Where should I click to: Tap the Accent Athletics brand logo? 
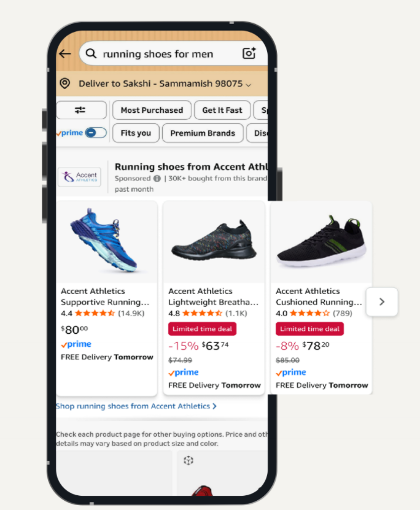click(x=79, y=177)
